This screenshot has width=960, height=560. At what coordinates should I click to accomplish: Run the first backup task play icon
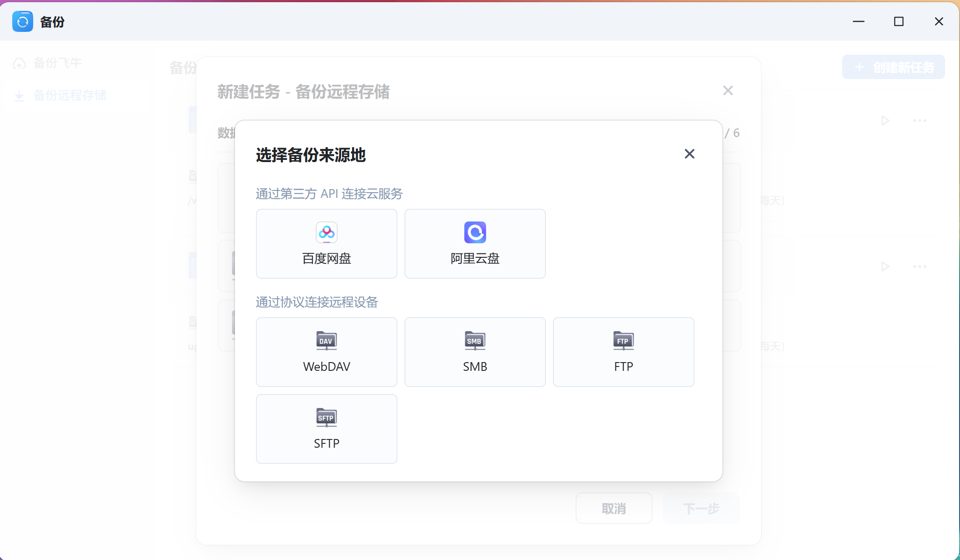[885, 121]
